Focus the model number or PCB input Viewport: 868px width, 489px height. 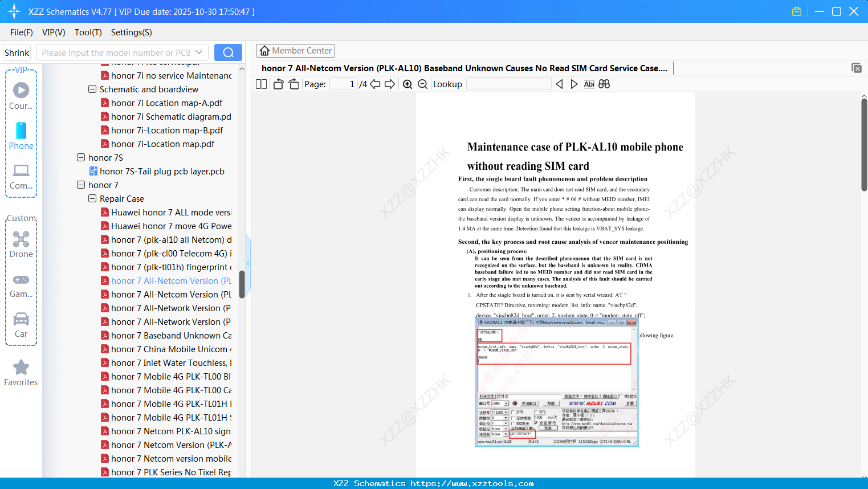[x=116, y=52]
